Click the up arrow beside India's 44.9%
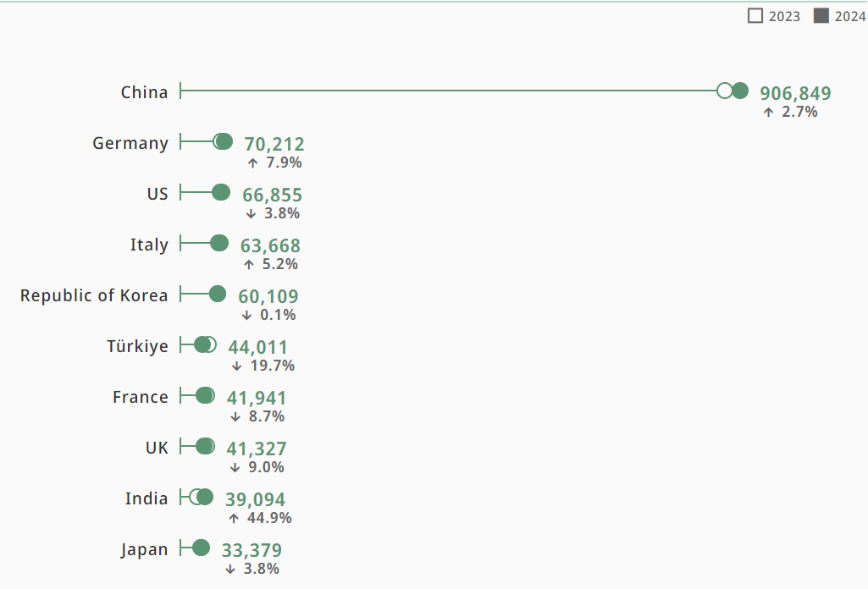Image resolution: width=868 pixels, height=589 pixels. pos(234,518)
